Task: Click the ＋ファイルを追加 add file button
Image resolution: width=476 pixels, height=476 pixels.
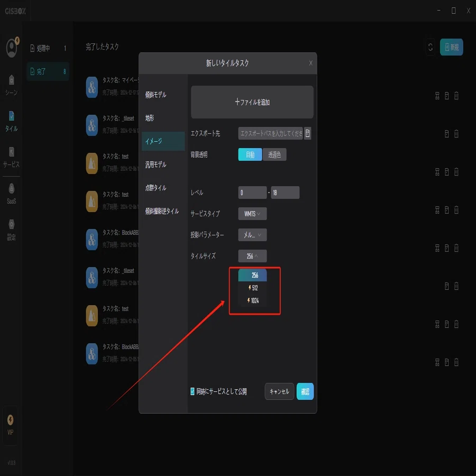Action: [252, 102]
